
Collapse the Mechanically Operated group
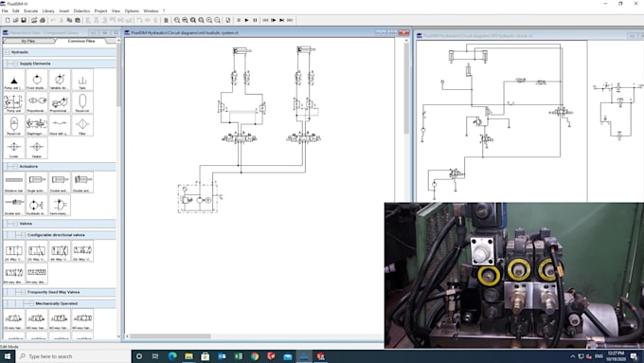click(x=31, y=304)
